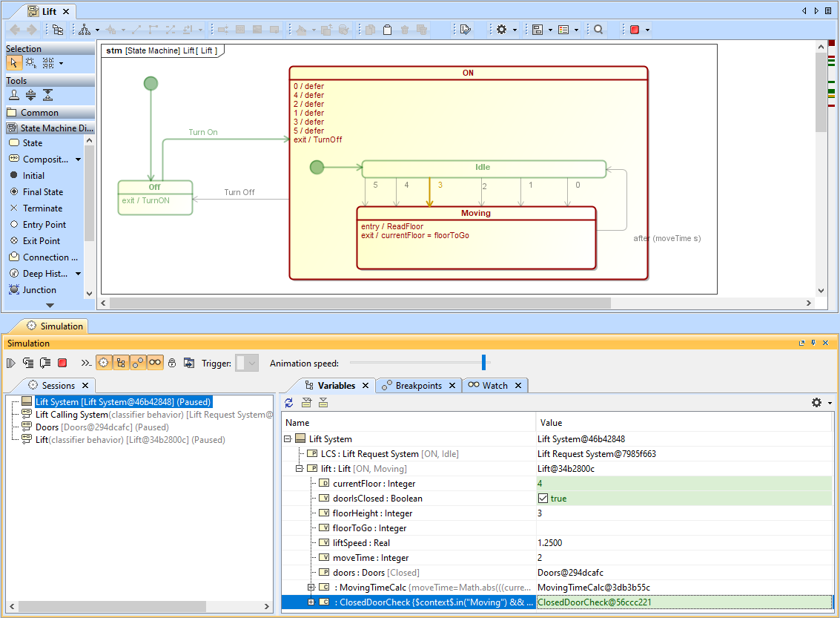The width and height of the screenshot is (840, 618).
Task: Pick the Final State palette tool
Action: [x=42, y=192]
